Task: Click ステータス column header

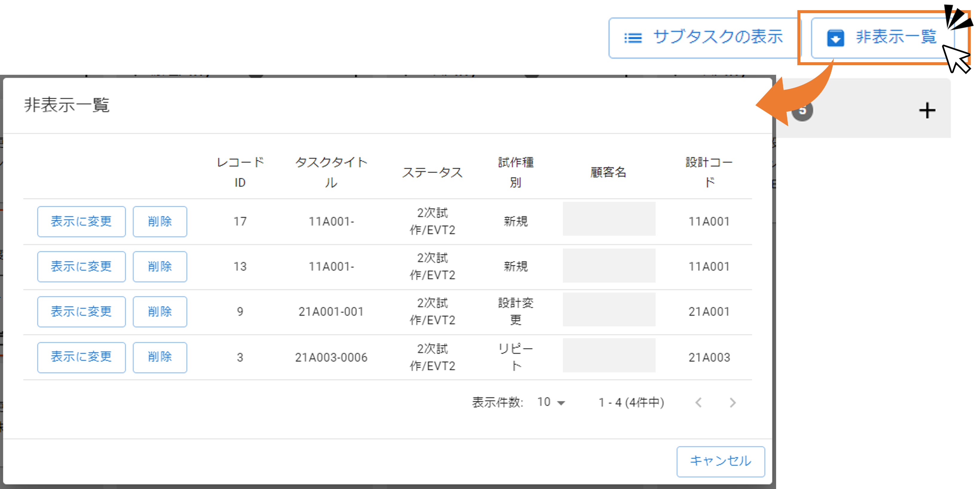Action: [x=432, y=172]
